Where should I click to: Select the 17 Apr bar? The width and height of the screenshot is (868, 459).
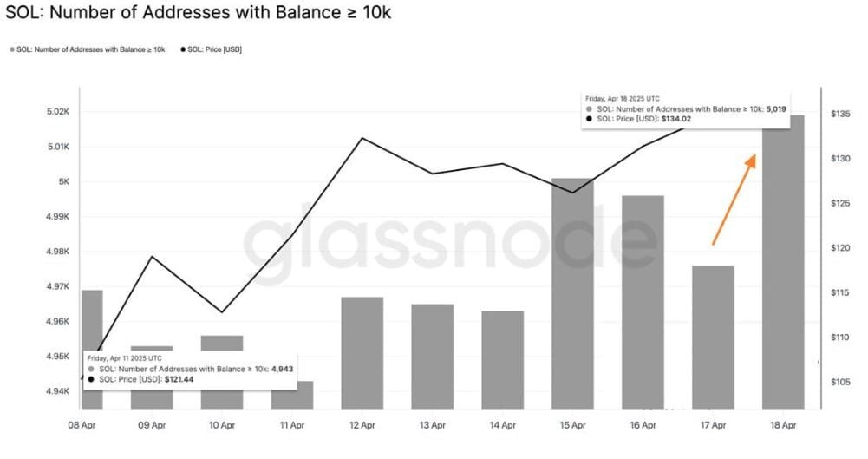point(713,337)
